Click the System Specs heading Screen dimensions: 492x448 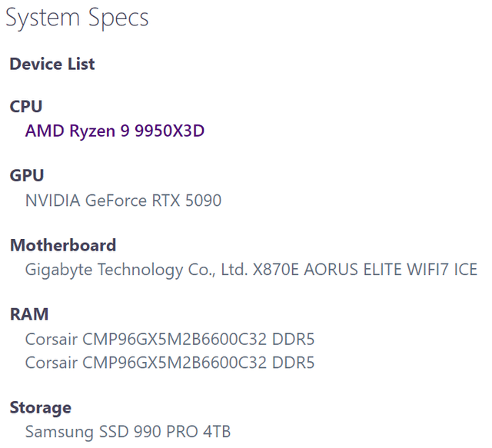tap(77, 18)
